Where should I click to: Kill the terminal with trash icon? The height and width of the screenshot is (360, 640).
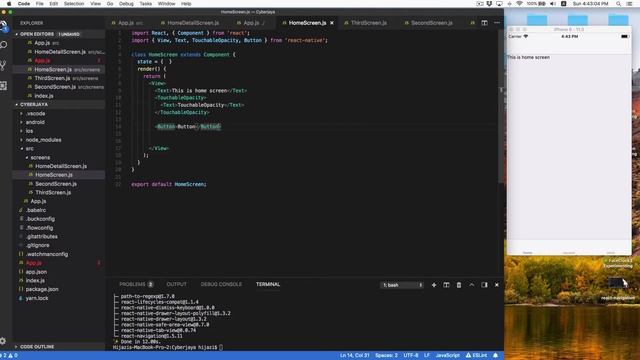(459, 285)
